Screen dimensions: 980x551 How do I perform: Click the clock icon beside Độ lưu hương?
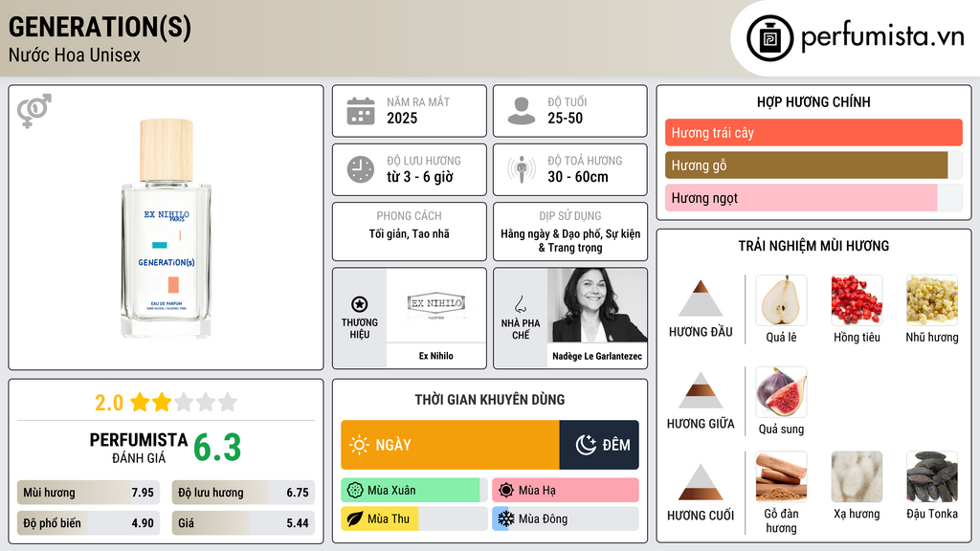[361, 169]
